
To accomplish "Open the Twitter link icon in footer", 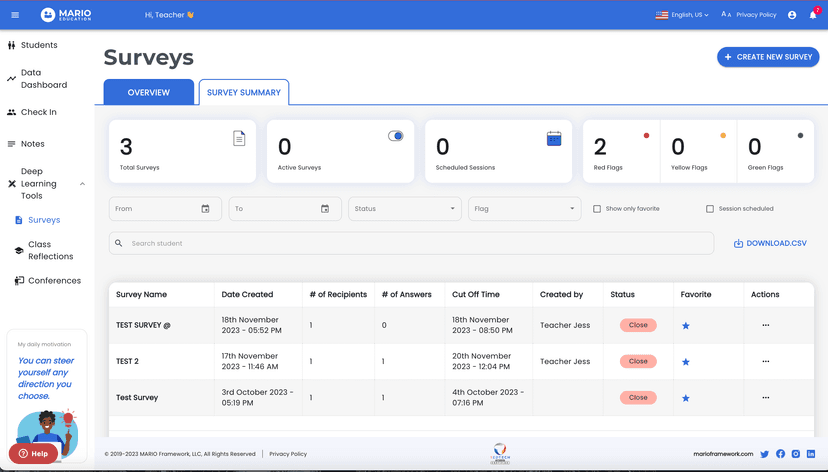I will point(765,454).
